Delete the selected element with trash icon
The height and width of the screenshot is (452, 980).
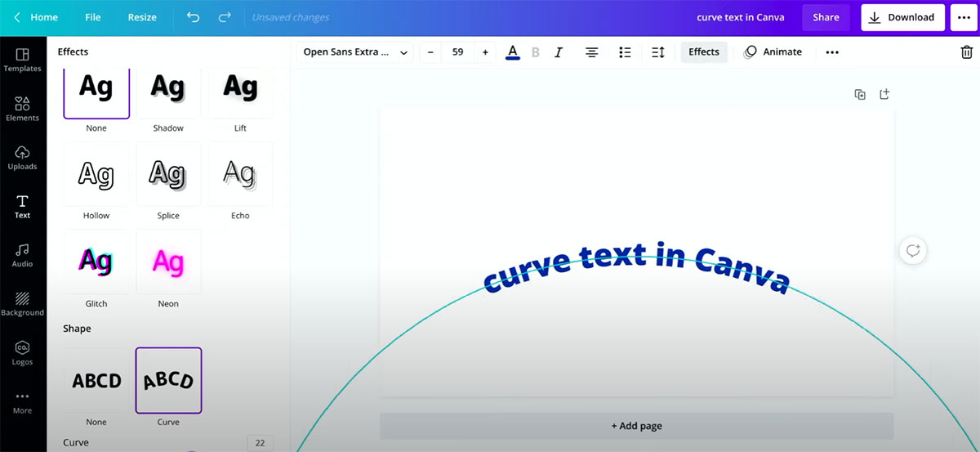pos(966,52)
